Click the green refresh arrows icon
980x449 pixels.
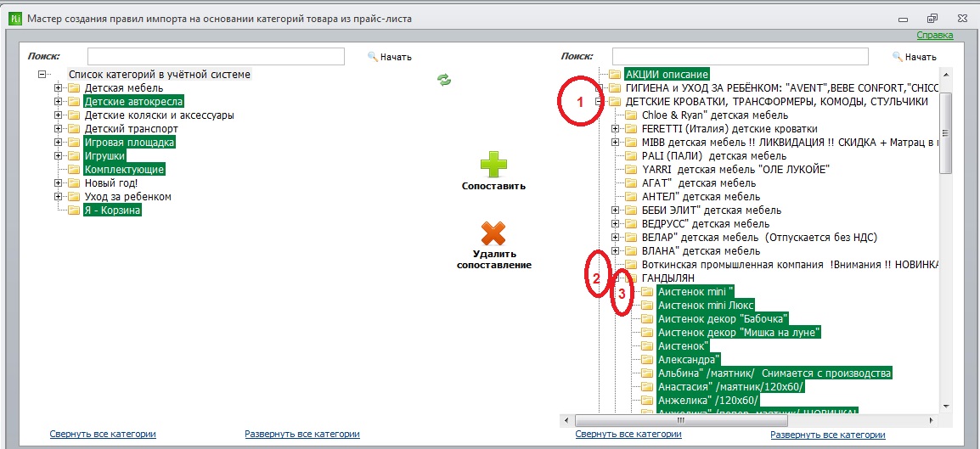[444, 79]
